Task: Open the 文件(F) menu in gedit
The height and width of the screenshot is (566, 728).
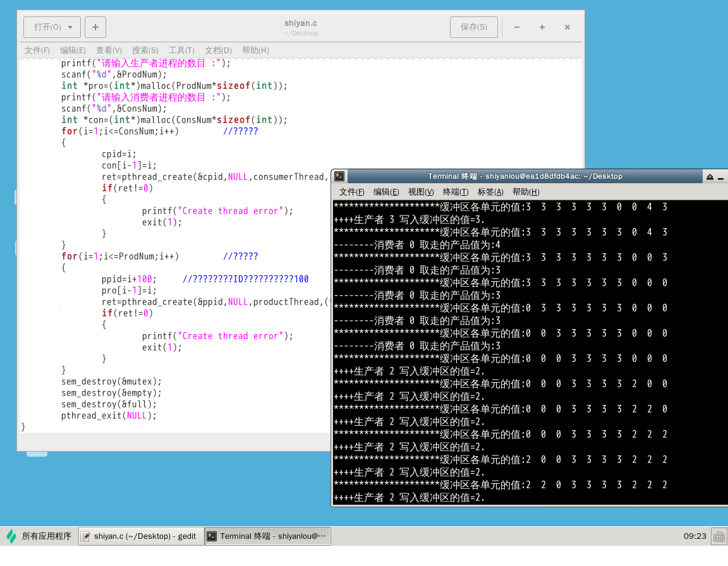Action: [37, 51]
